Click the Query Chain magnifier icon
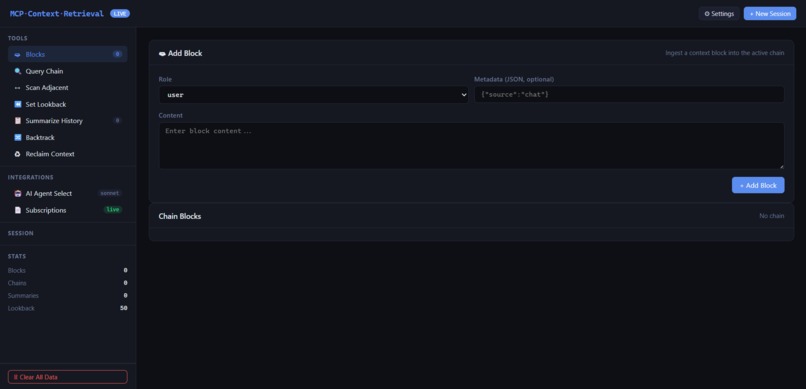Viewport: 806px width, 389px height. coord(17,71)
